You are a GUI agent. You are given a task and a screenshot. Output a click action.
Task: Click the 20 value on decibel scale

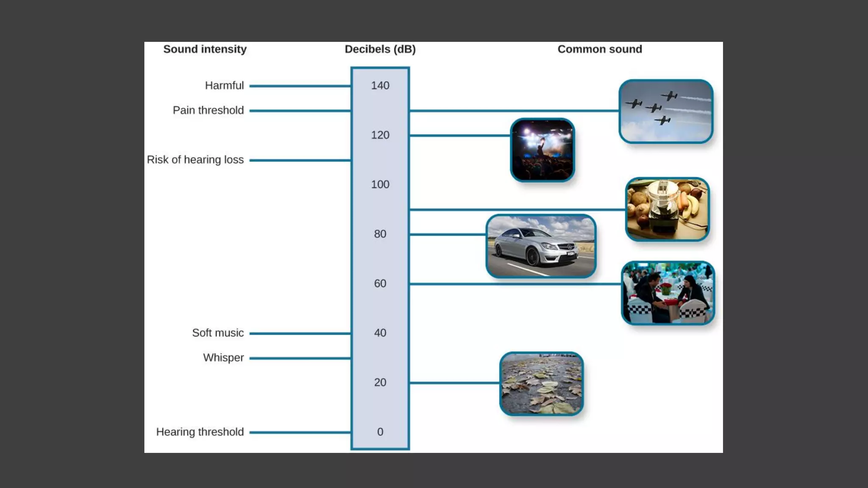380,383
